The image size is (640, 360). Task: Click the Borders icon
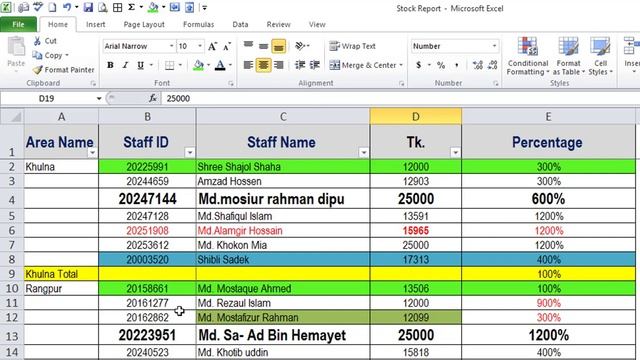point(169,65)
